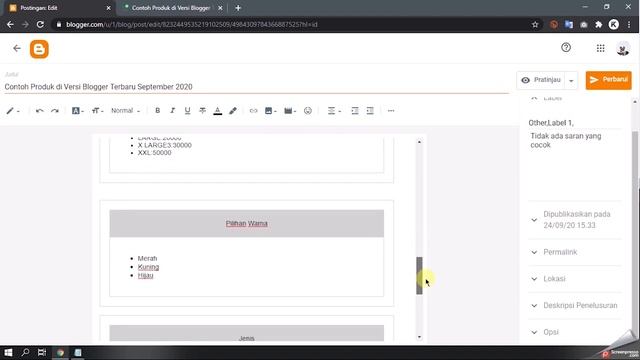Click the Other,Label 1 labels field

[x=575, y=122]
